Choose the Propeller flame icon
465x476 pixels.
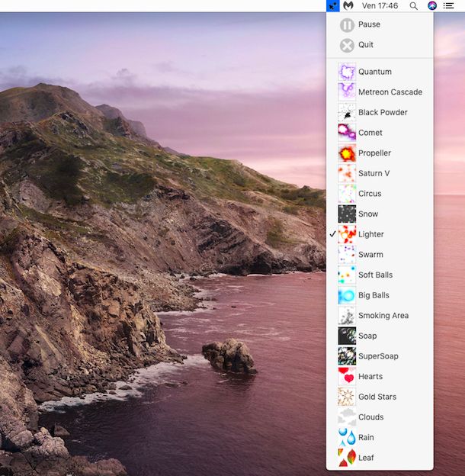pos(347,153)
